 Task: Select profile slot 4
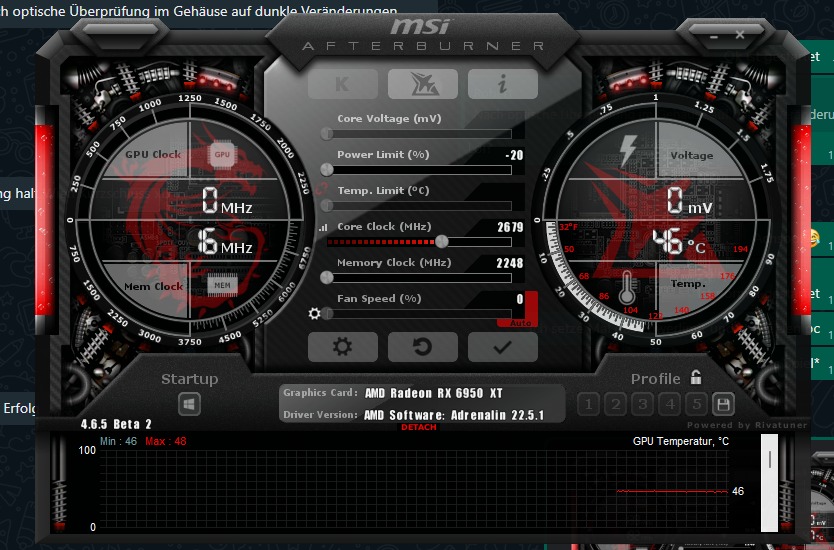pos(670,405)
